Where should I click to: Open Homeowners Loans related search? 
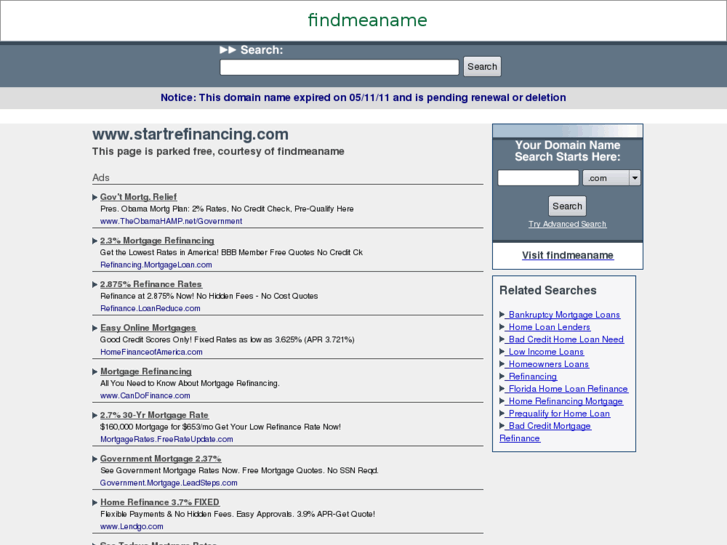(x=548, y=364)
